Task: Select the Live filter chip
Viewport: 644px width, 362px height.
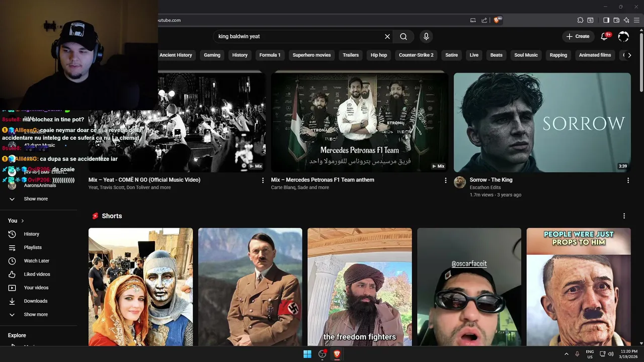Action: pyautogui.click(x=474, y=55)
